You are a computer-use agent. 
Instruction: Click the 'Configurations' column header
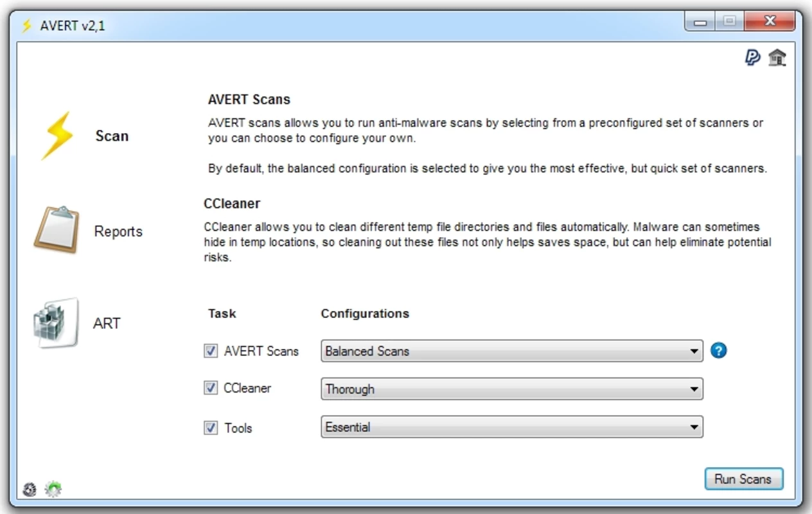coord(365,314)
